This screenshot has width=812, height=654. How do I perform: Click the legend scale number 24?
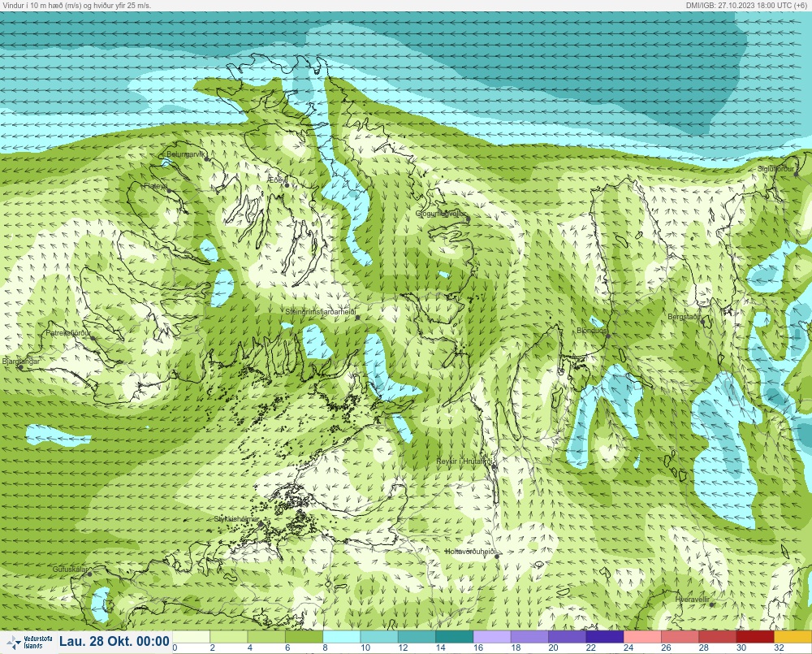(628, 648)
